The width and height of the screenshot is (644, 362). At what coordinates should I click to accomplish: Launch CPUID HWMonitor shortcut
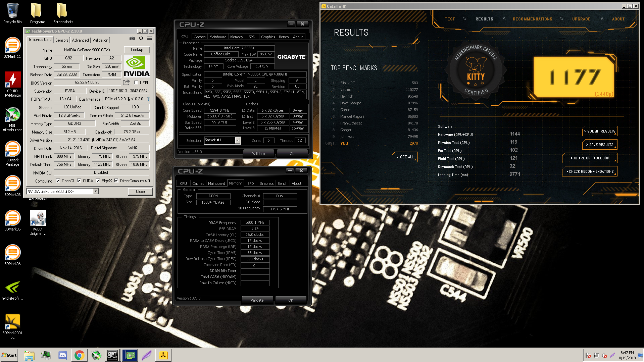click(x=12, y=84)
